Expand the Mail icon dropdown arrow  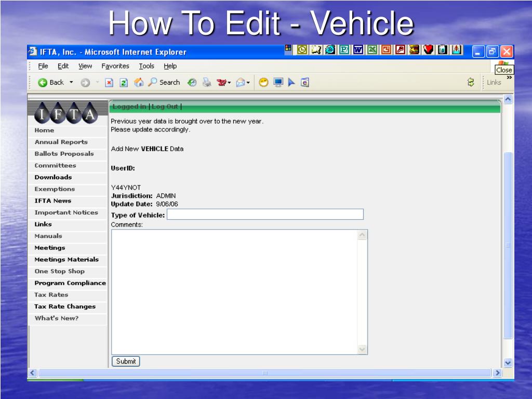pyautogui.click(x=248, y=83)
